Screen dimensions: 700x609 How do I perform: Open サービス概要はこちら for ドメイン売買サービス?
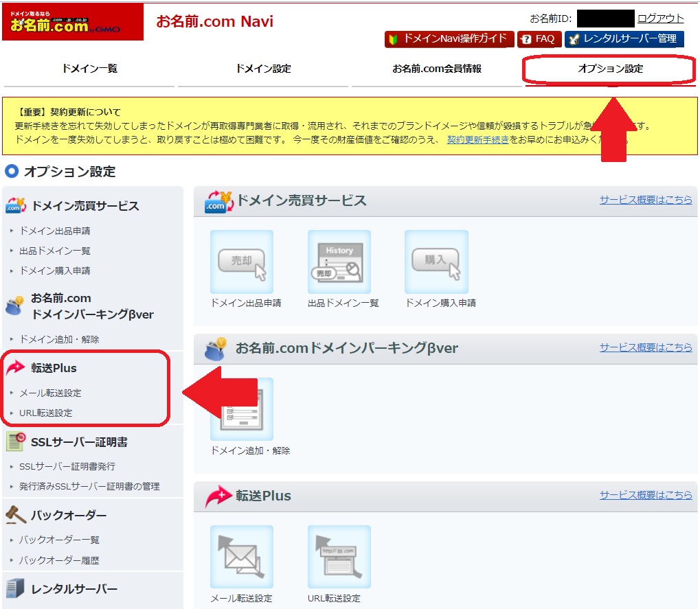[x=646, y=199]
